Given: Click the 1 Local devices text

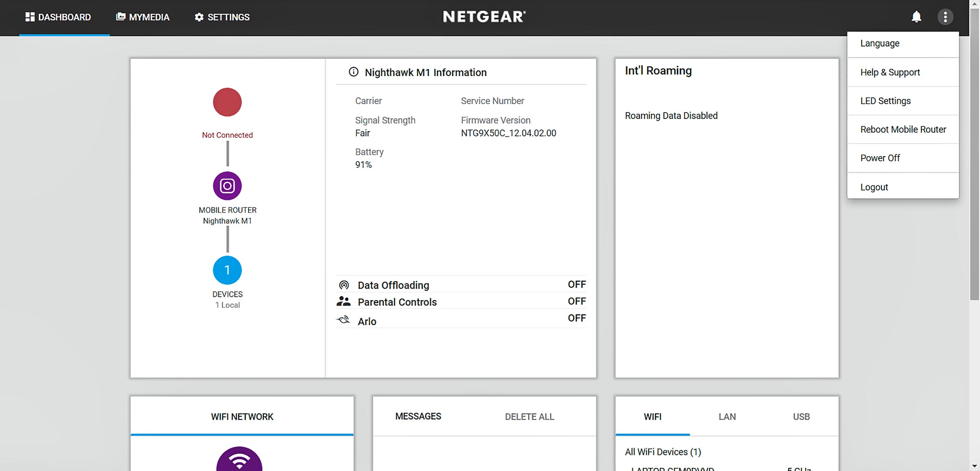Looking at the screenshot, I should (x=227, y=305).
